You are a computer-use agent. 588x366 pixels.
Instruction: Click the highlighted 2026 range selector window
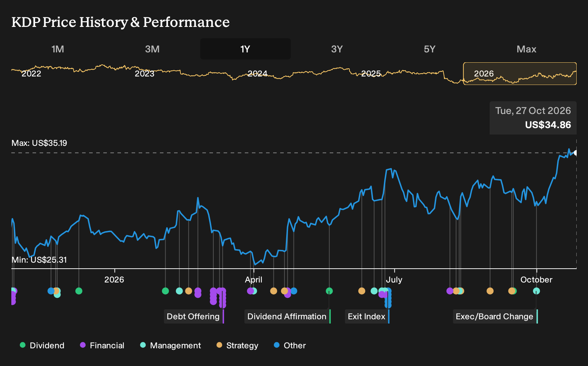(520, 74)
